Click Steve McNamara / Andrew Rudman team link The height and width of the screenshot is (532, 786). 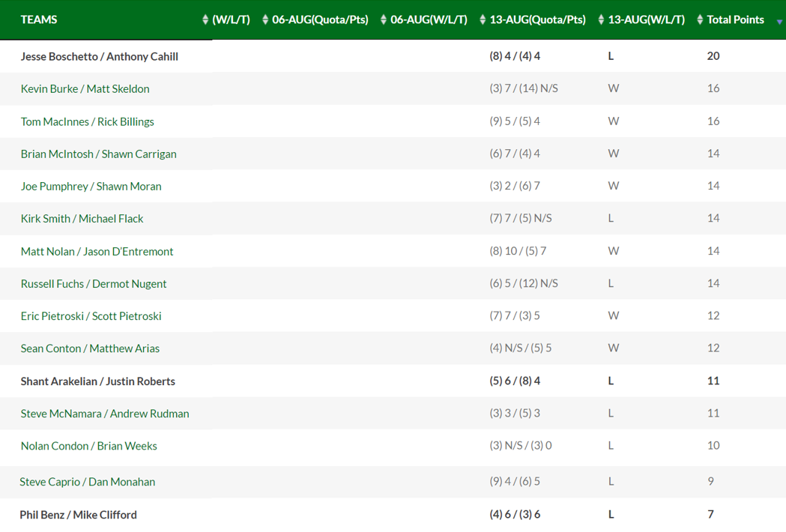click(x=105, y=413)
